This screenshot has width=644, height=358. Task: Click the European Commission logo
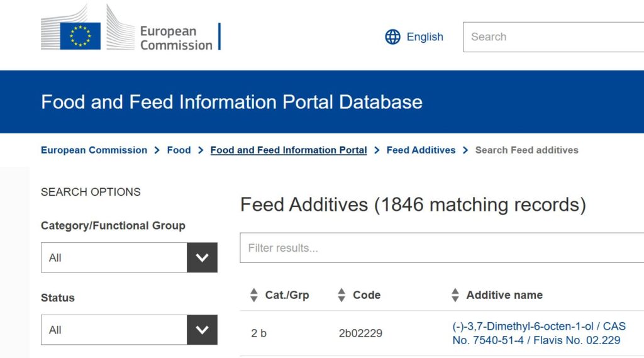tap(131, 27)
